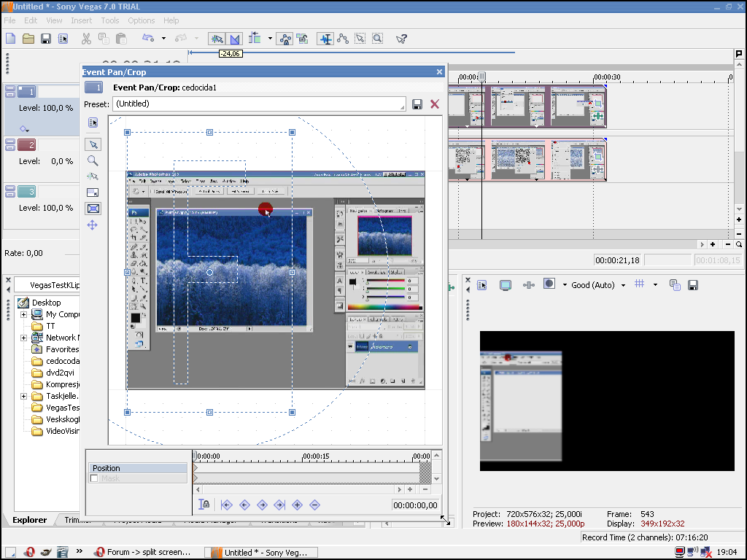Open the File menu
The image size is (747, 560).
tap(9, 20)
